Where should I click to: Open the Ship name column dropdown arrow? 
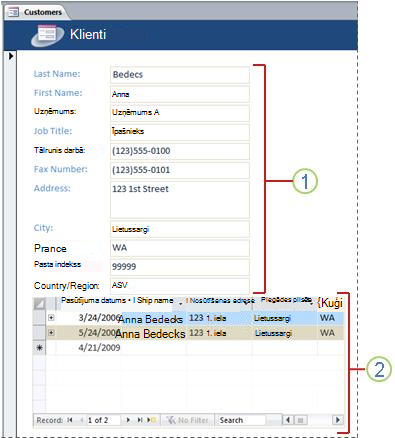180,304
